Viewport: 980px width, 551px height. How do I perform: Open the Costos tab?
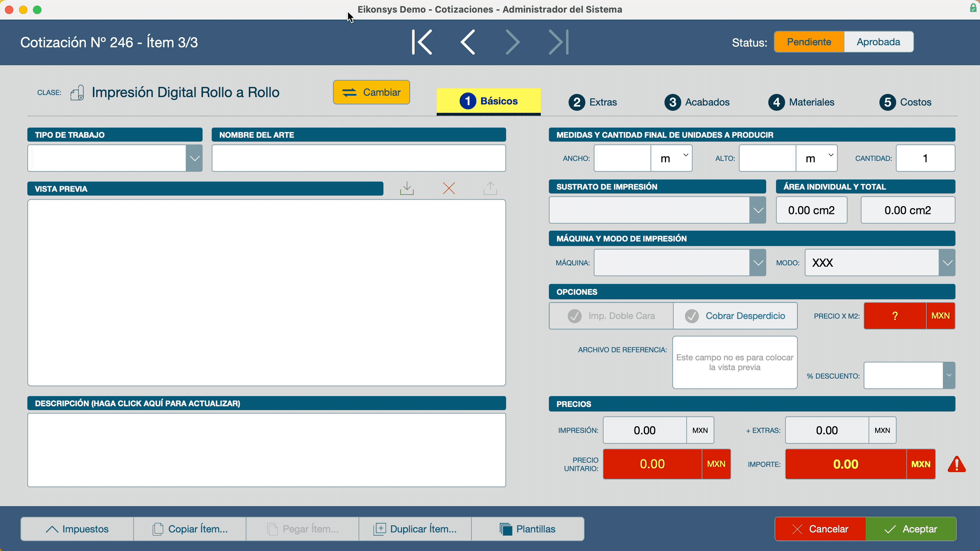pos(905,102)
